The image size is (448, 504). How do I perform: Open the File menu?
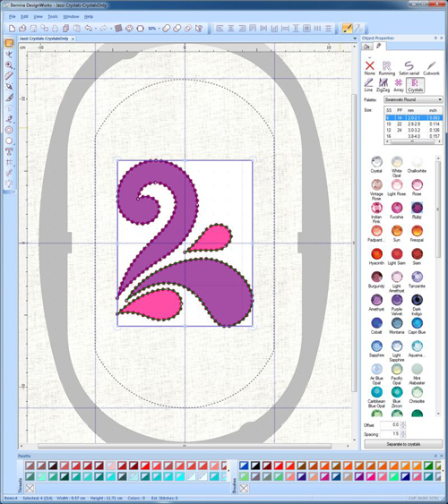12,16
